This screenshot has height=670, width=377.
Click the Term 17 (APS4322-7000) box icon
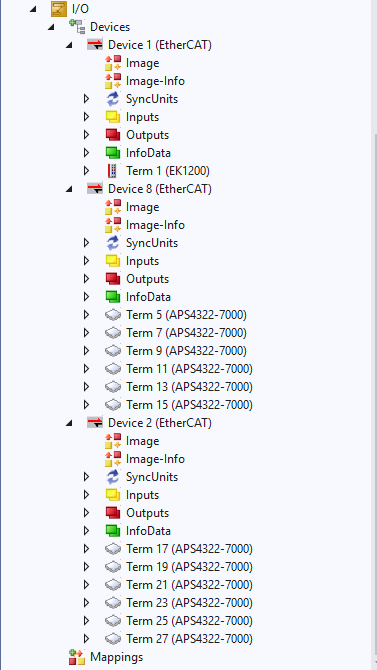[113, 549]
